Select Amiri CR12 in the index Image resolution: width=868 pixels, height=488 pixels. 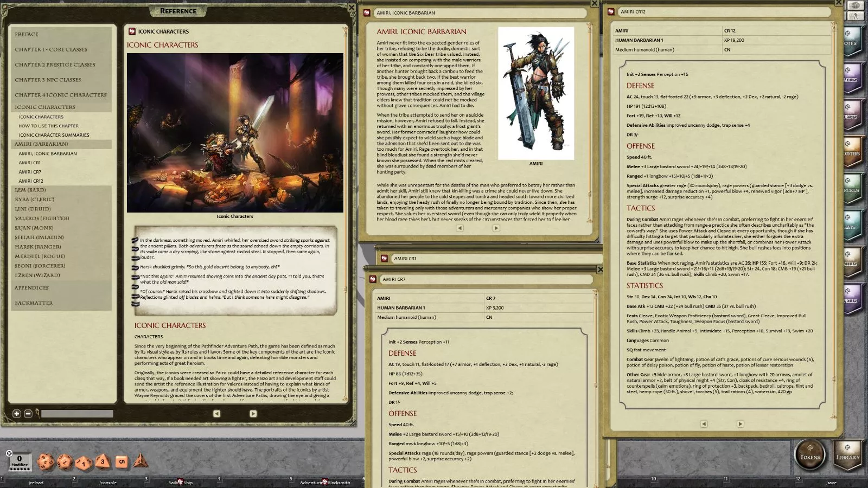pyautogui.click(x=31, y=181)
